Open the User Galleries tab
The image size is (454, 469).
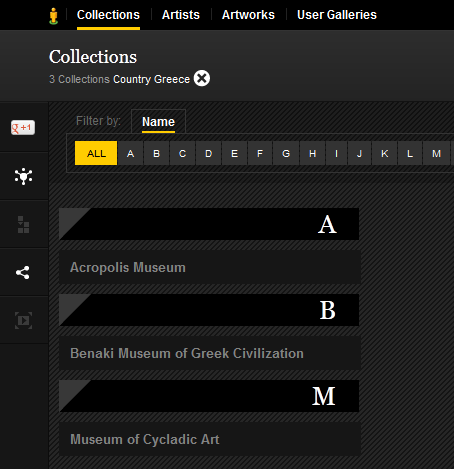(337, 15)
